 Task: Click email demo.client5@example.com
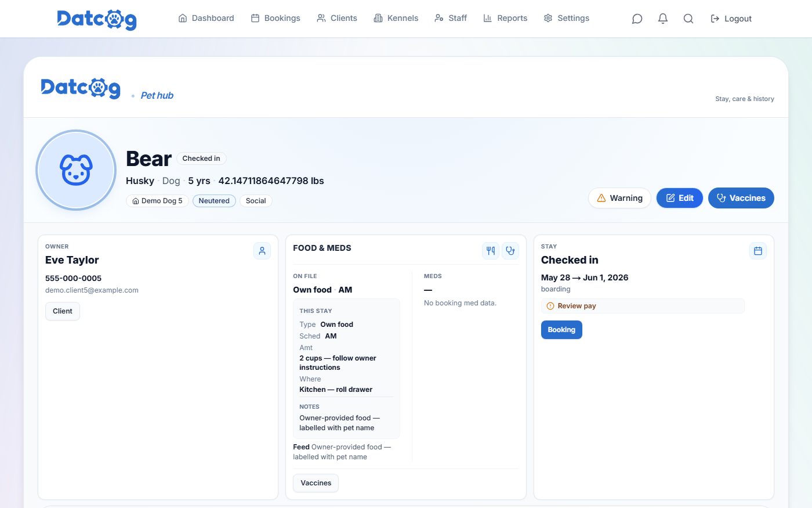[92, 290]
